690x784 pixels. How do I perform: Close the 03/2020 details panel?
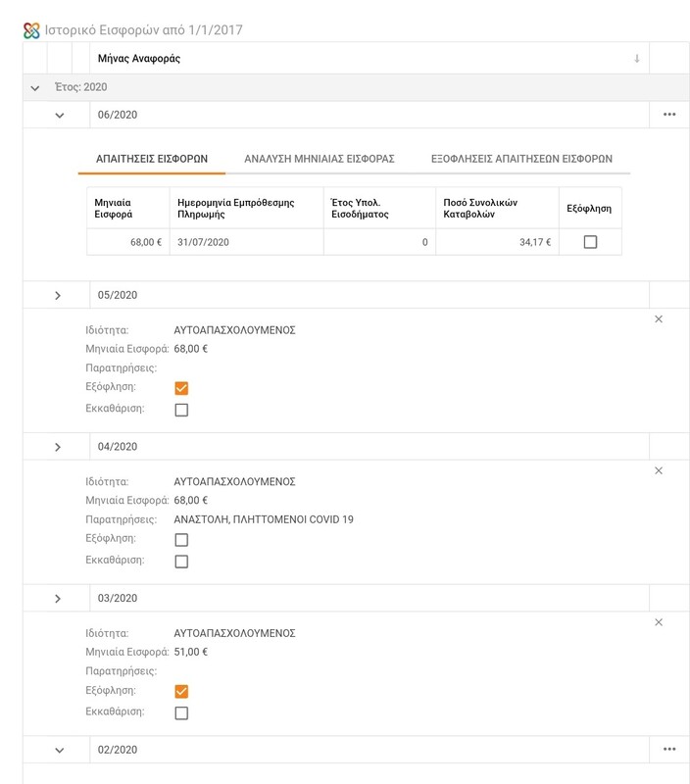point(659,622)
